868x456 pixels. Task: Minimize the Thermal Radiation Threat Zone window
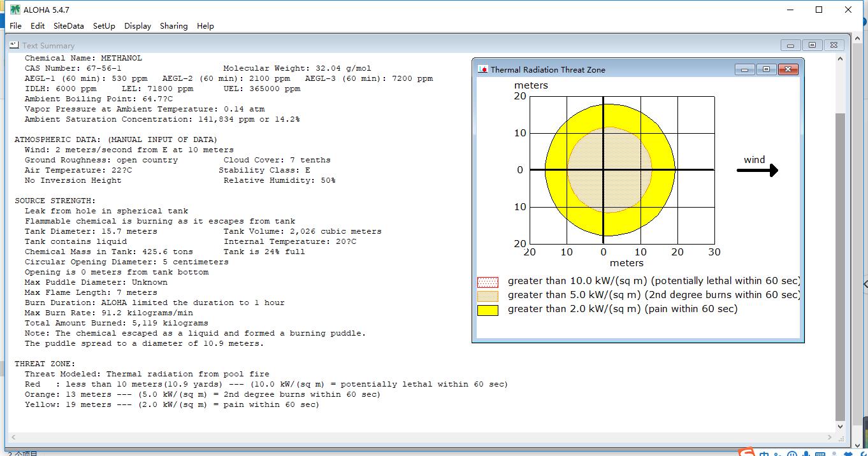[744, 69]
